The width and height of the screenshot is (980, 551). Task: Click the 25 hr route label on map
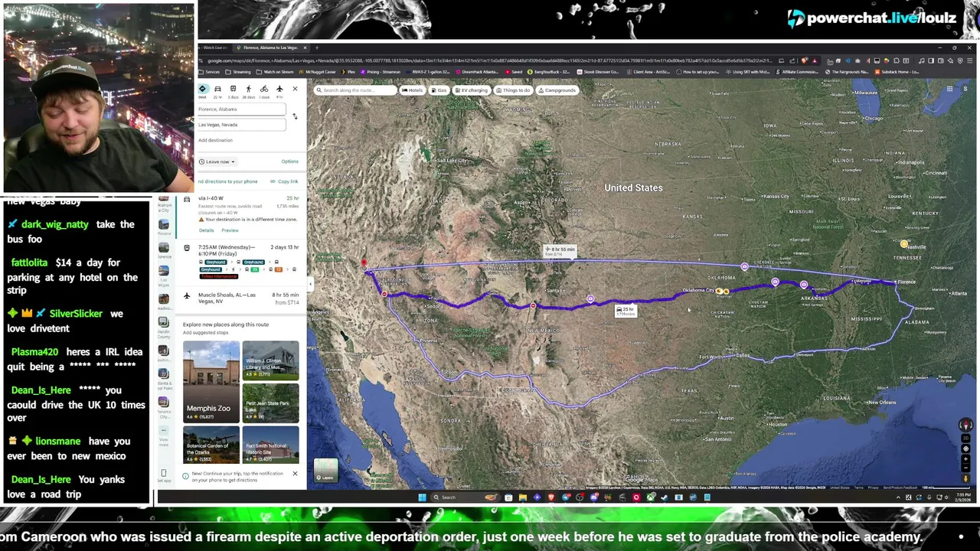(x=626, y=311)
